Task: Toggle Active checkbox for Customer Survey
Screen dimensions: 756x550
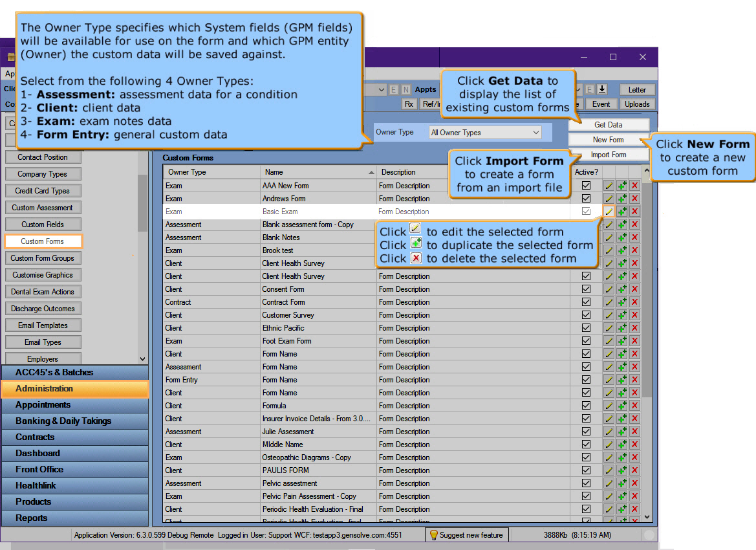Action: coord(587,315)
